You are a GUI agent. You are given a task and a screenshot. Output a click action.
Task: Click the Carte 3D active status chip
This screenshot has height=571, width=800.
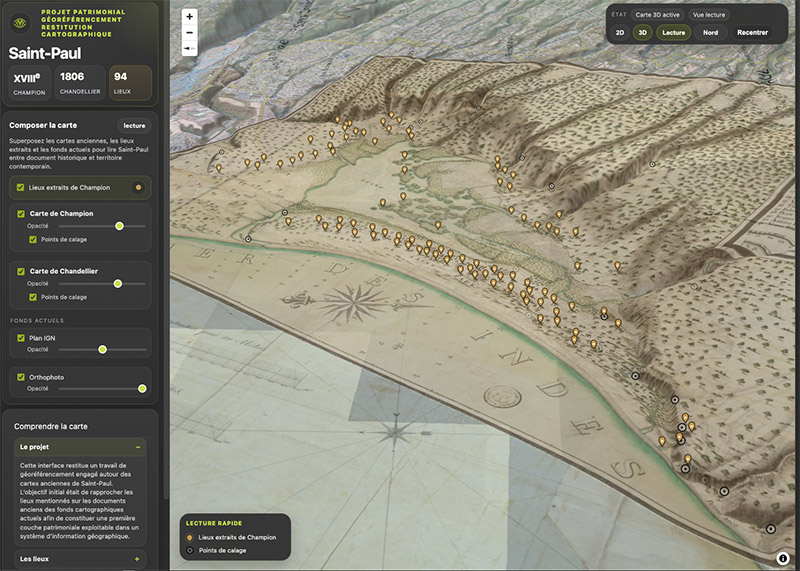click(x=657, y=15)
